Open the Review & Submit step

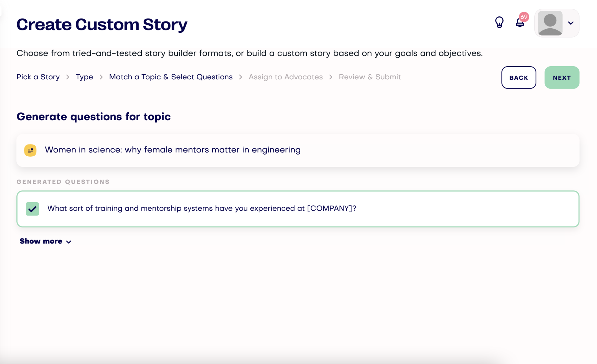370,77
